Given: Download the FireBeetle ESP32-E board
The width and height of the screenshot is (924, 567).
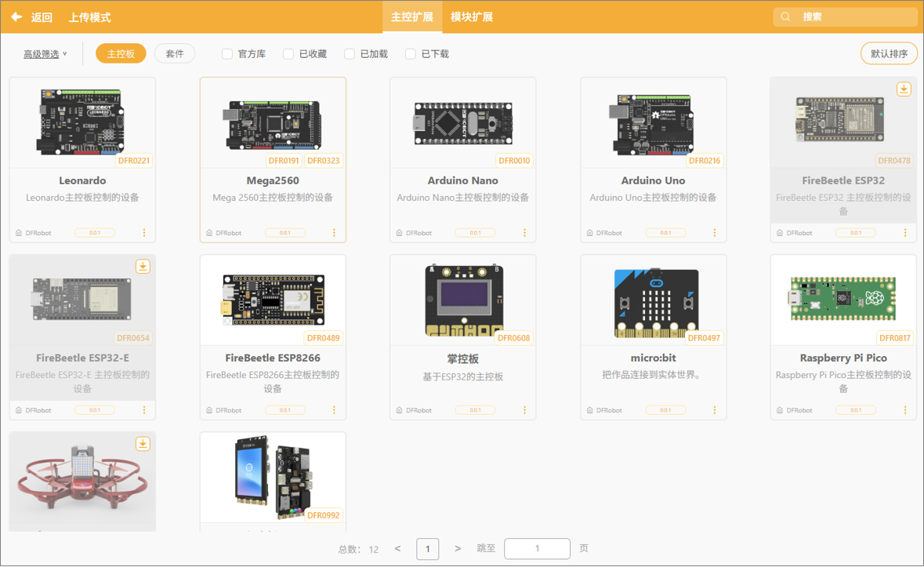Looking at the screenshot, I should [143, 267].
